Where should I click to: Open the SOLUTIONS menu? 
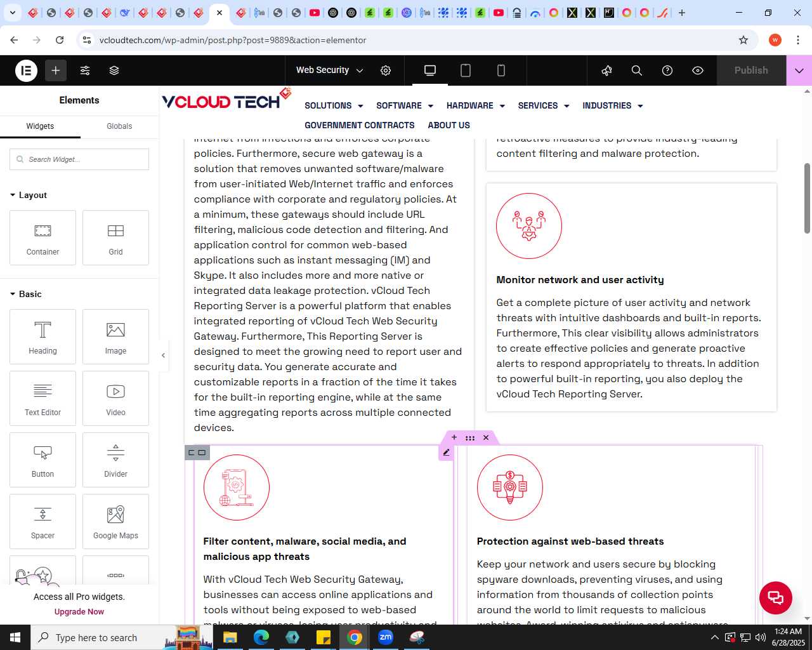[x=334, y=106]
